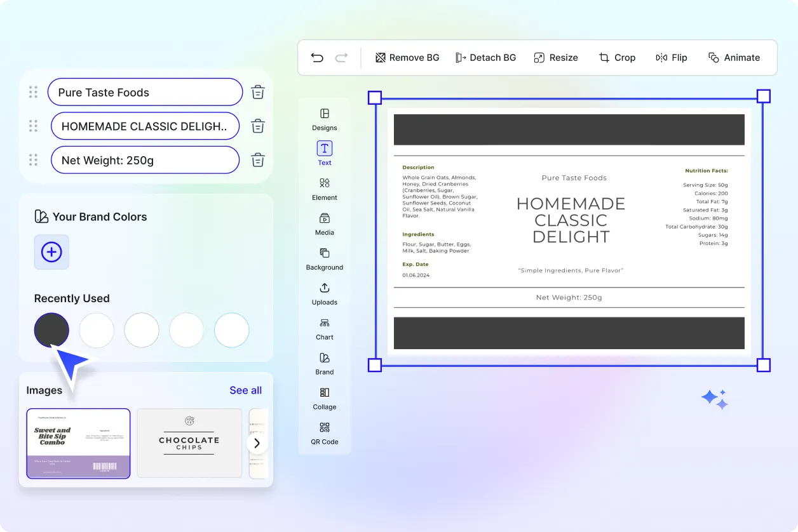This screenshot has width=798, height=532.
Task: Open the Element panel
Action: pyautogui.click(x=324, y=190)
